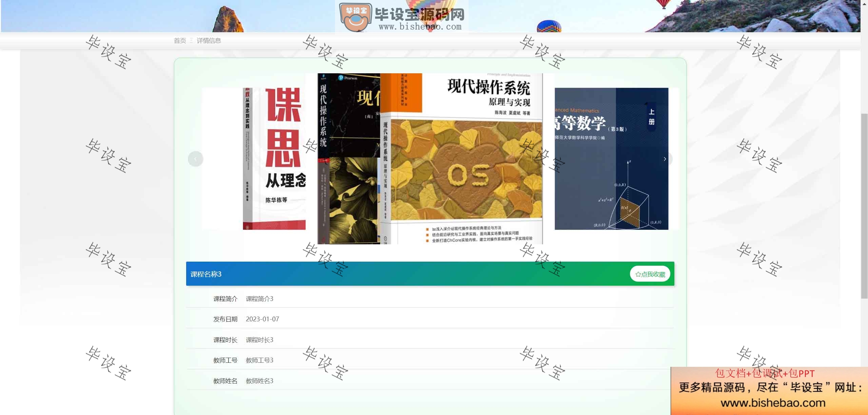The width and height of the screenshot is (868, 415).
Task: Click the 点我收藏 favorite button
Action: coord(650,274)
